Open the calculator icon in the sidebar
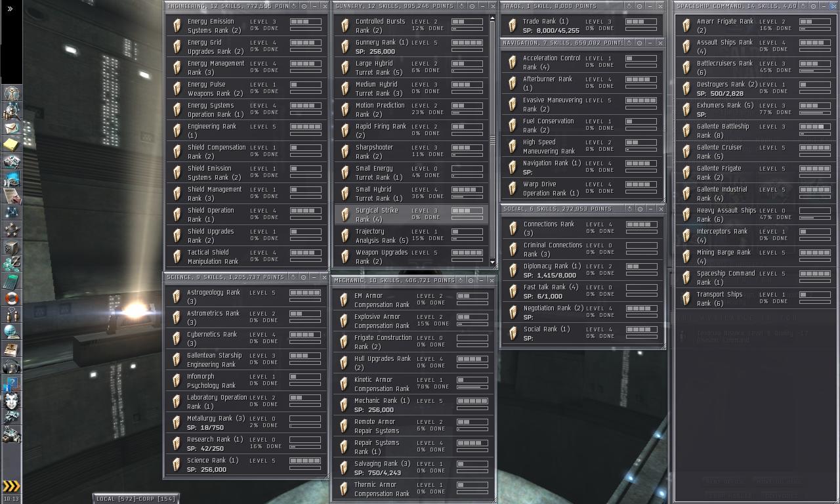 [x=11, y=281]
